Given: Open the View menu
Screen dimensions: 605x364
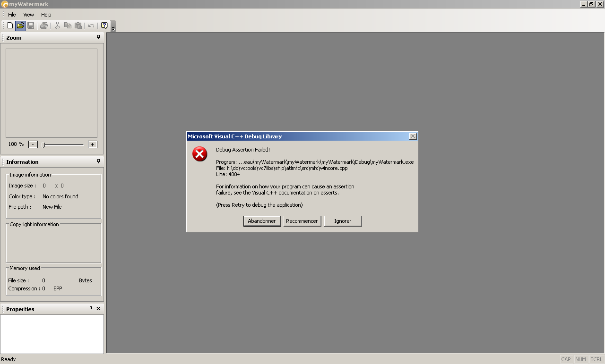Looking at the screenshot, I should pos(28,15).
